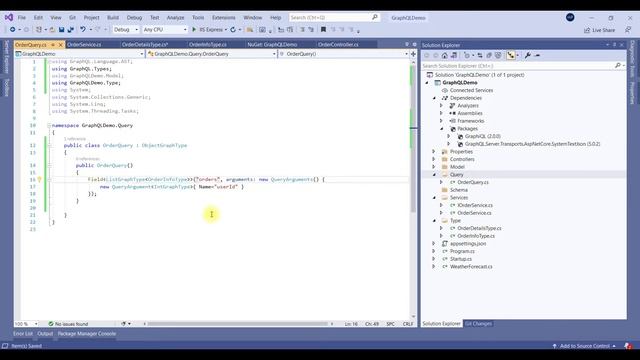Toggle Show All Files in Solution Explorer
Image resolution: width=640 pixels, height=360 pixels.
pos(498,56)
